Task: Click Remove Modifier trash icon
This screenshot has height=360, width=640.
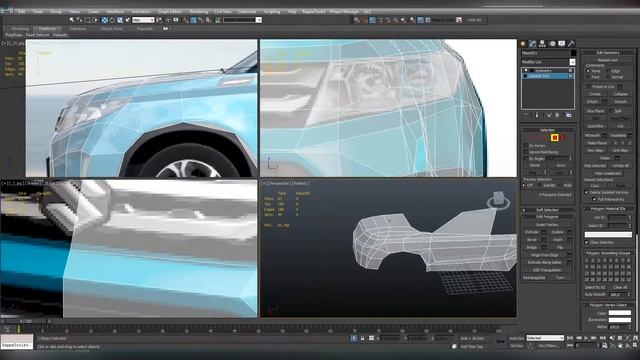Action: [557, 116]
